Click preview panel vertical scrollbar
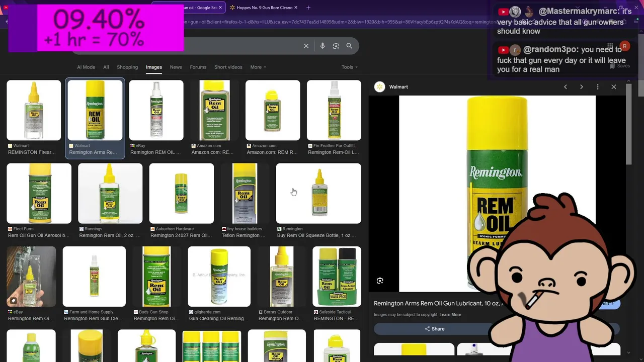The width and height of the screenshot is (644, 362). point(629,124)
